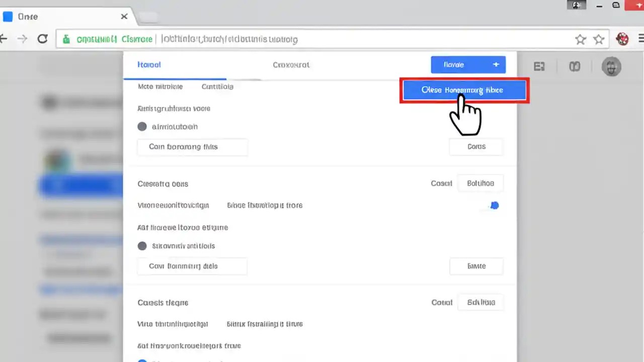Click the blue button outlined in red
Screen dimensions: 644x362
click(463, 90)
